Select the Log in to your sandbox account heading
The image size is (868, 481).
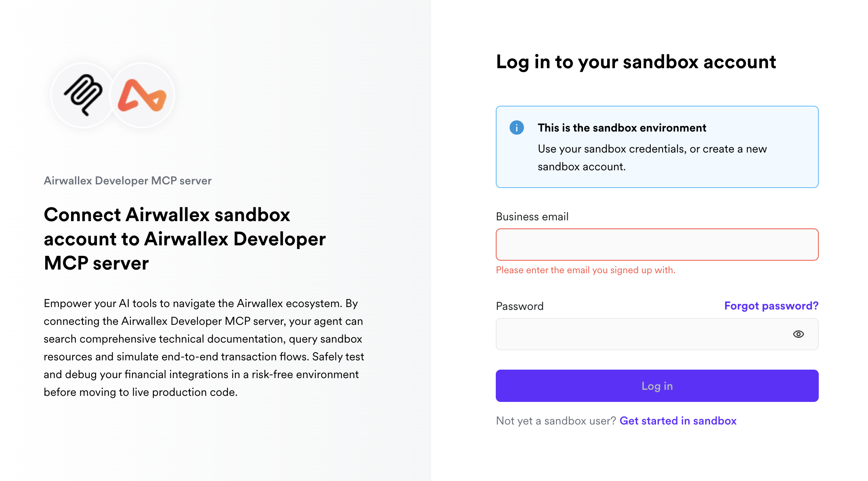point(636,62)
